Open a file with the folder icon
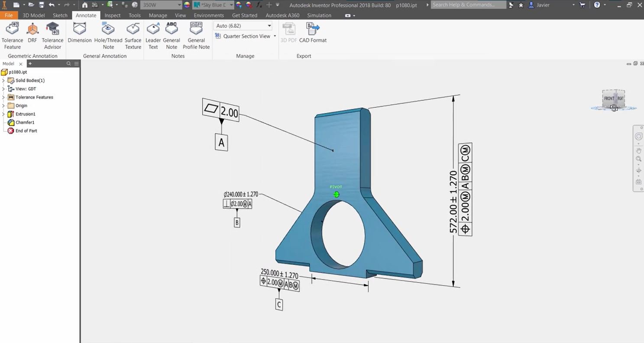 pos(31,5)
